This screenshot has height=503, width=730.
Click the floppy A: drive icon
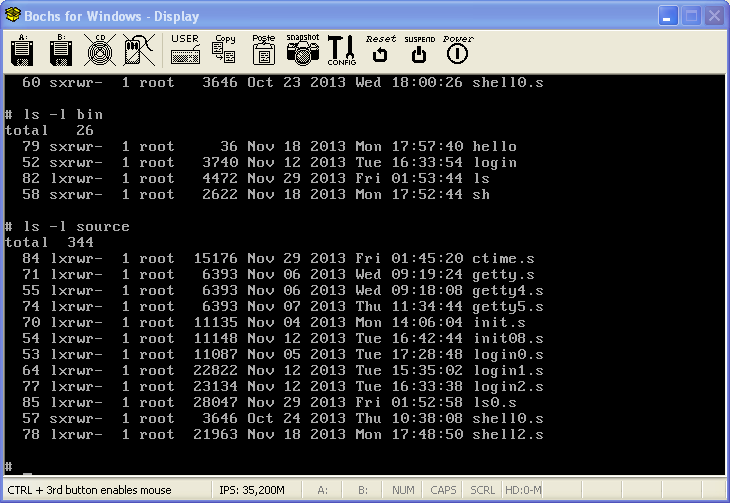(23, 49)
